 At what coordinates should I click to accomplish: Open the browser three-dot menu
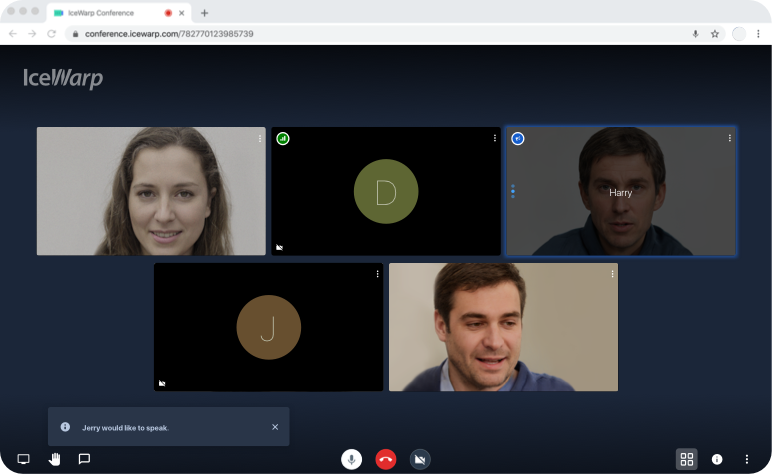click(x=758, y=34)
